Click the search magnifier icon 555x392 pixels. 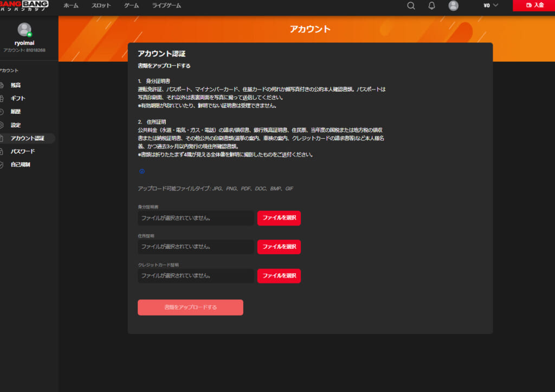tap(411, 5)
